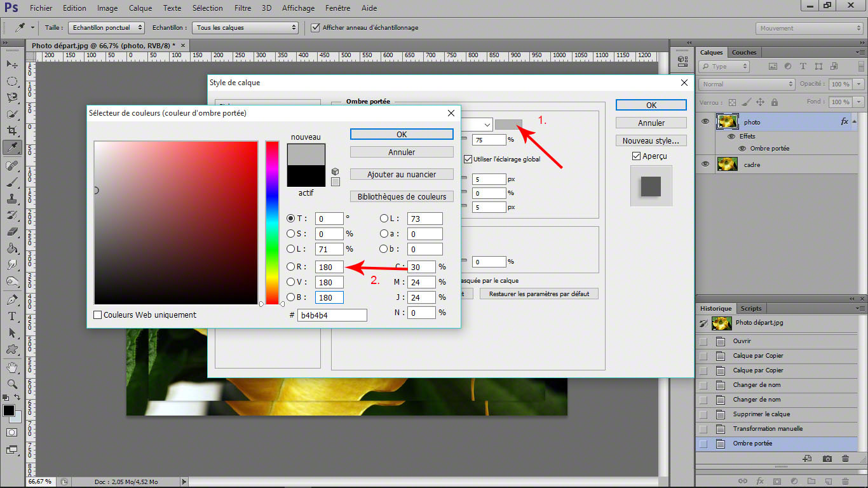This screenshot has height=488, width=868.
Task: Select the Eyedropper tool in the toolbox
Action: point(12,147)
